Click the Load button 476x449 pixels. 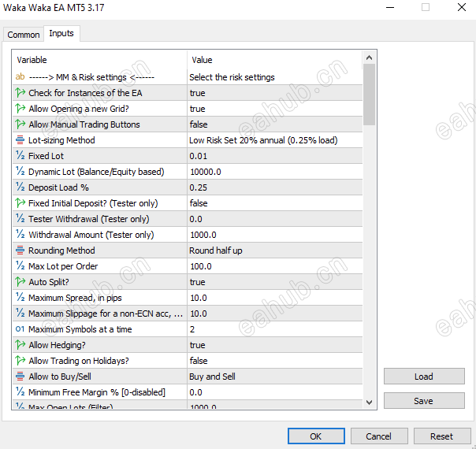(424, 377)
